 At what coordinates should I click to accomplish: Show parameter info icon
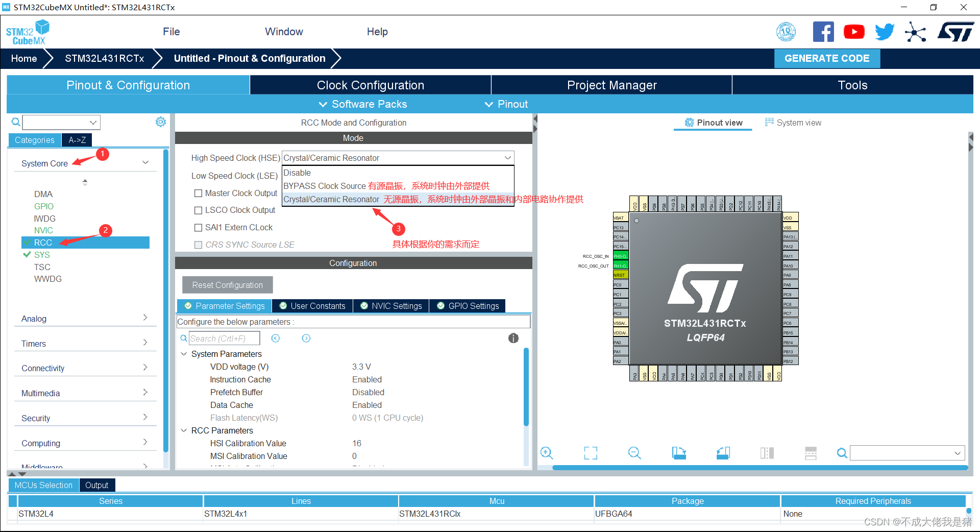(x=513, y=338)
